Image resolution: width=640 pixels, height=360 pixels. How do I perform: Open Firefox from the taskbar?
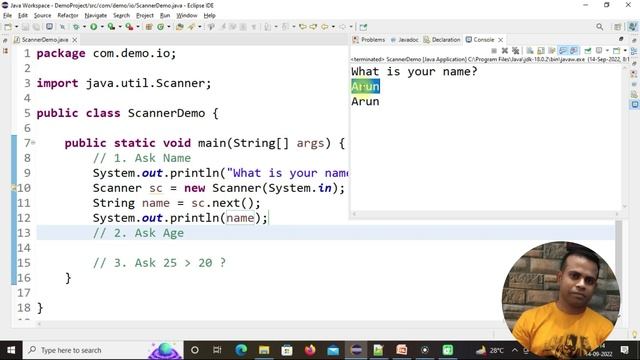coord(310,350)
